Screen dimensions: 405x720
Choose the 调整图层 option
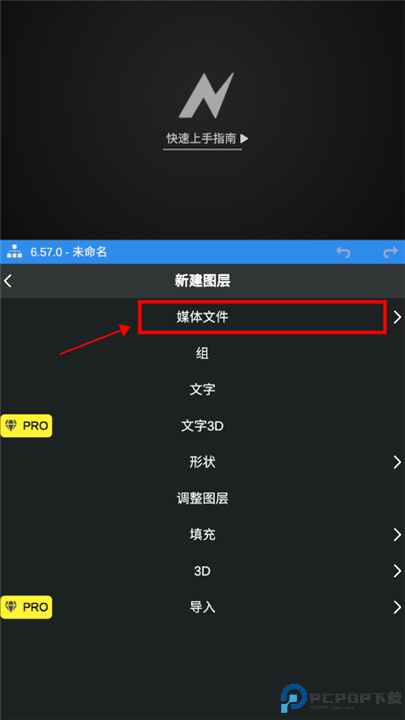coord(202,498)
